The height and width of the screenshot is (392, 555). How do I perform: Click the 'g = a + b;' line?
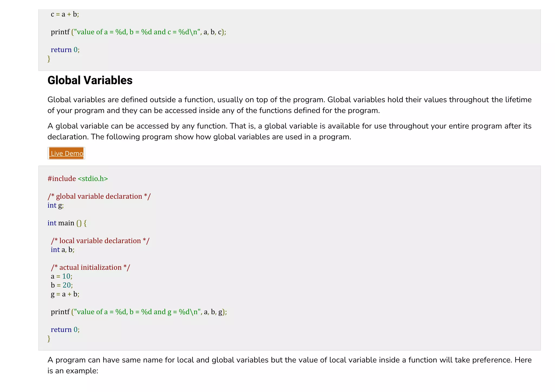65,294
